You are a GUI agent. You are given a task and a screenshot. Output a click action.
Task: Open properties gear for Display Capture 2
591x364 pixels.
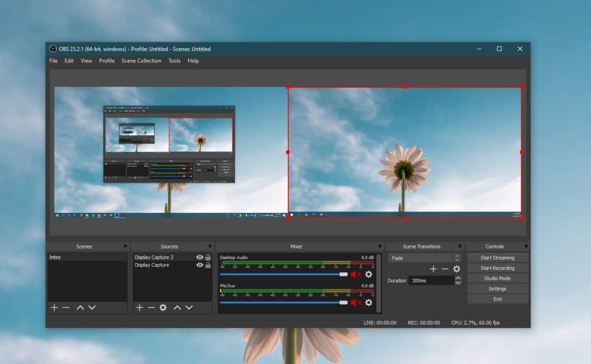163,307
